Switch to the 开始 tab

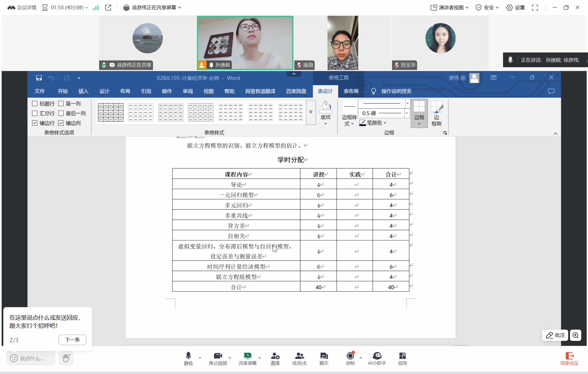[x=63, y=91]
